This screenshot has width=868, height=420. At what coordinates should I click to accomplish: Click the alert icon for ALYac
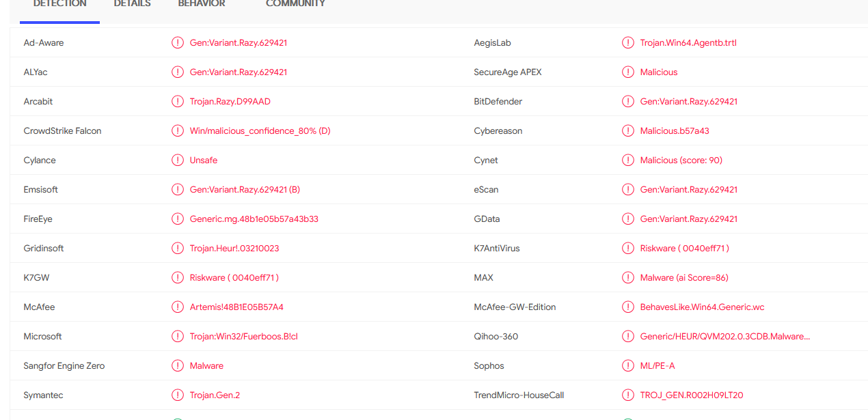tap(178, 72)
